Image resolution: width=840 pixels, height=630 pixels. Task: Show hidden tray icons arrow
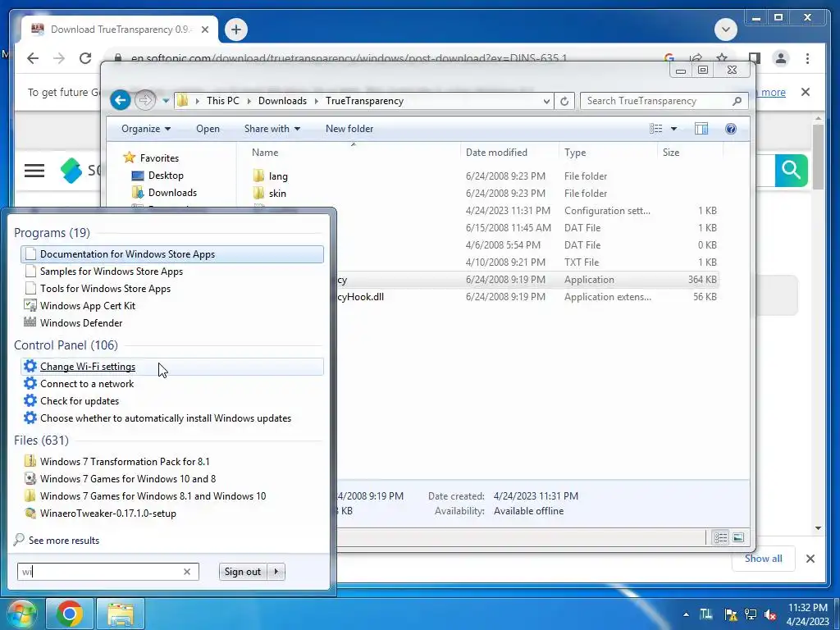(x=686, y=614)
